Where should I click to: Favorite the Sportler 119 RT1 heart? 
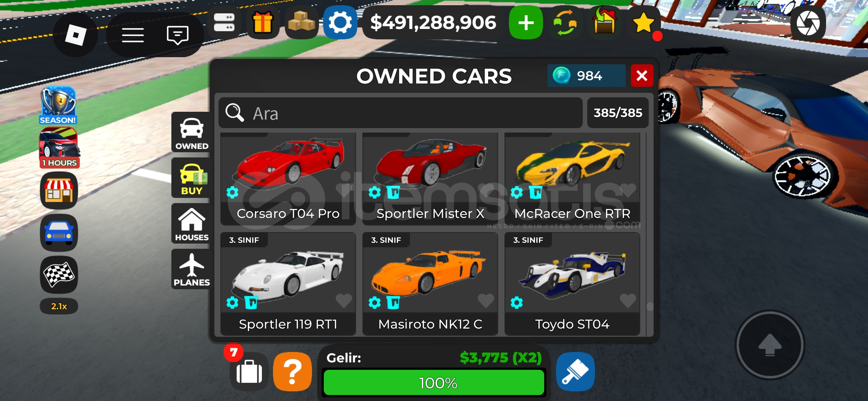point(343,300)
